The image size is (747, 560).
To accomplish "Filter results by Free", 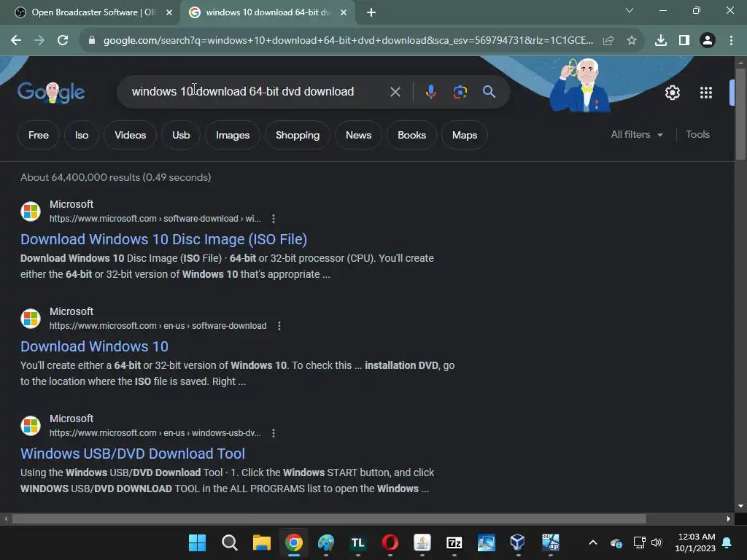I will [39, 135].
